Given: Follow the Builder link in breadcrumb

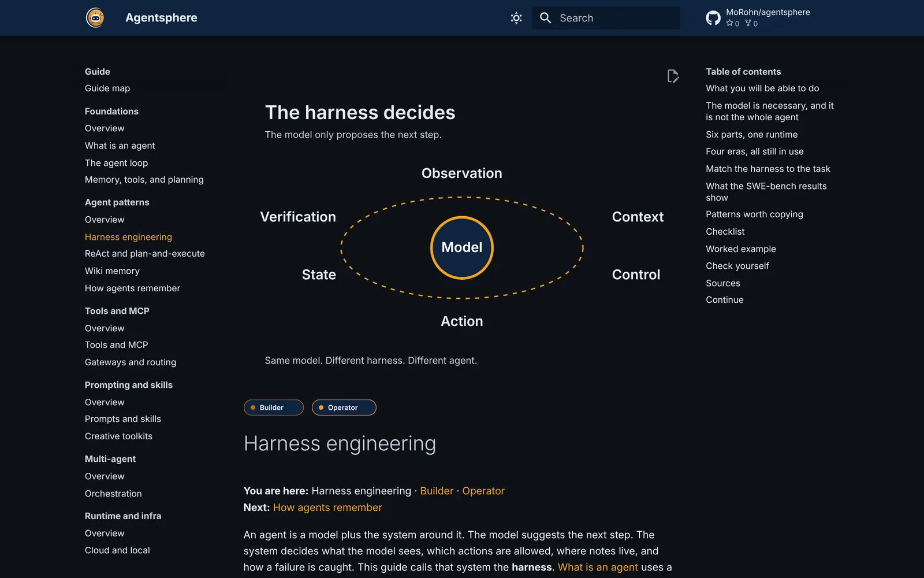Looking at the screenshot, I should click(437, 491).
